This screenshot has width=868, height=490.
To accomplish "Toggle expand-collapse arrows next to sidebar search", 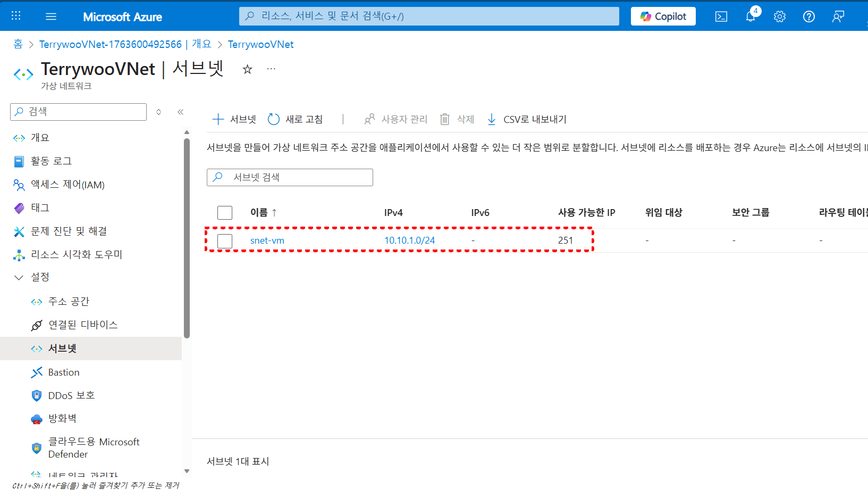I will (x=158, y=112).
